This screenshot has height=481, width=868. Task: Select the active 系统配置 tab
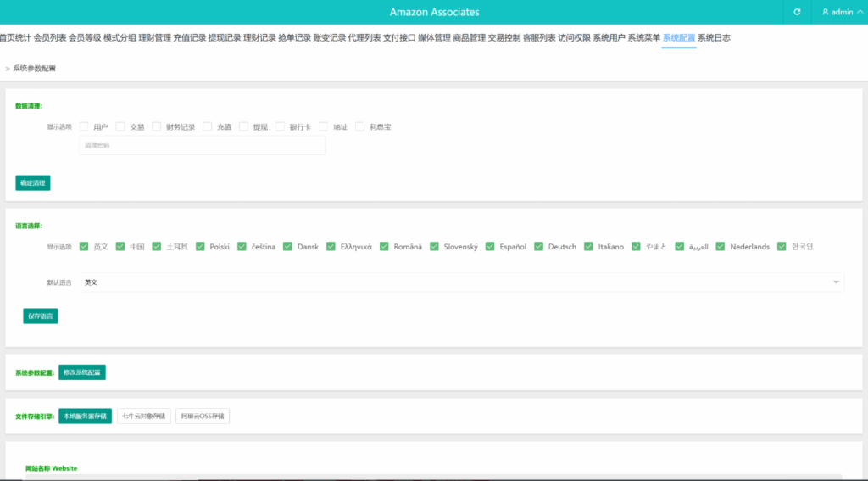(679, 37)
